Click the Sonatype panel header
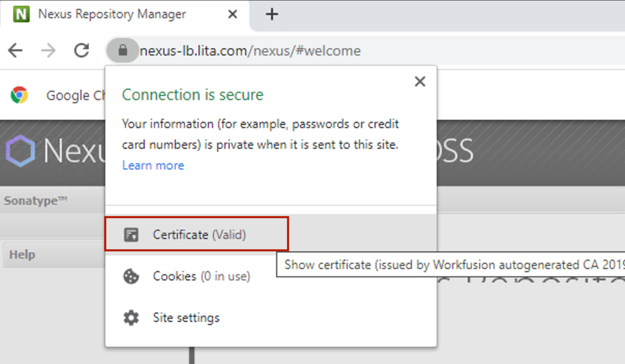 (53, 200)
